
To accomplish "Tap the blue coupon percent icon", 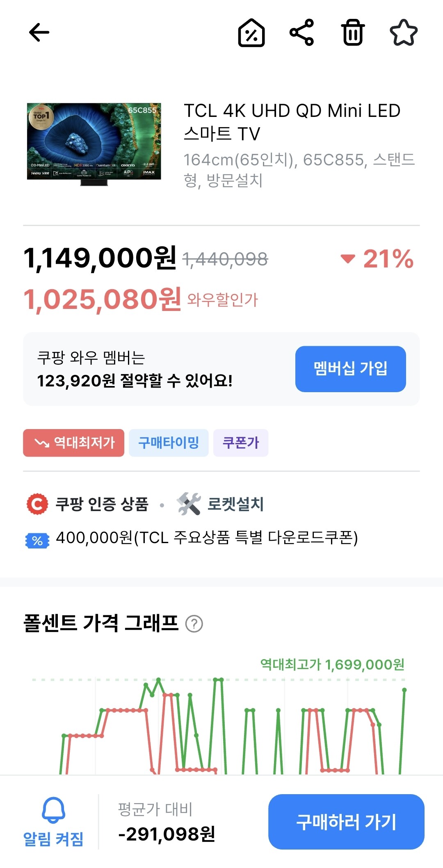I will pyautogui.click(x=37, y=541).
